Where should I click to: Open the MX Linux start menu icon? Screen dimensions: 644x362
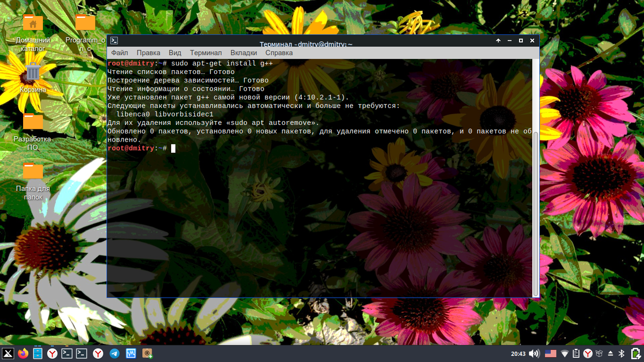tap(8, 353)
